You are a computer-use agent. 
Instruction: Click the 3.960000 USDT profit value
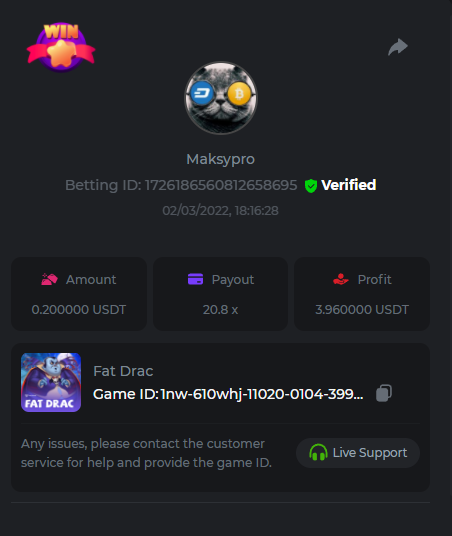tap(362, 310)
